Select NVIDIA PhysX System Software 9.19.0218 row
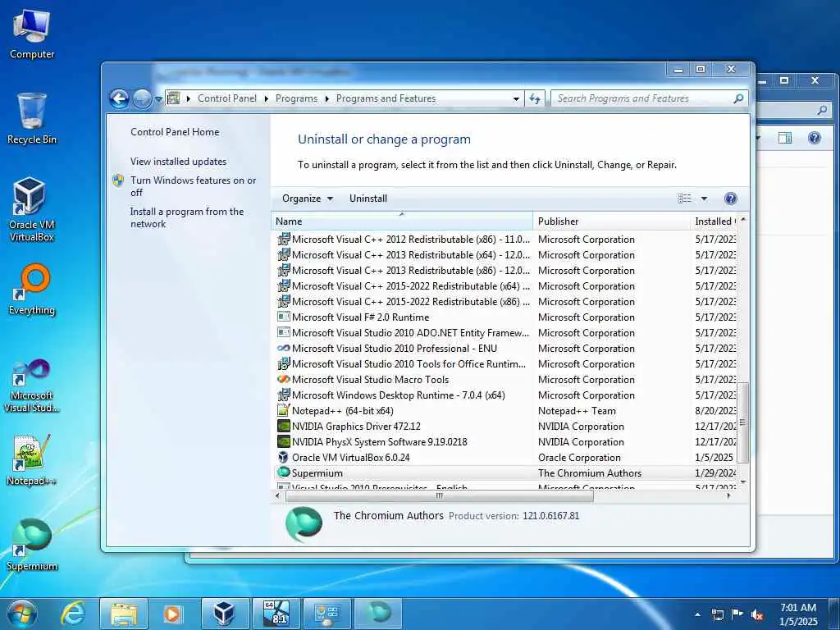This screenshot has width=840, height=630. click(x=506, y=442)
